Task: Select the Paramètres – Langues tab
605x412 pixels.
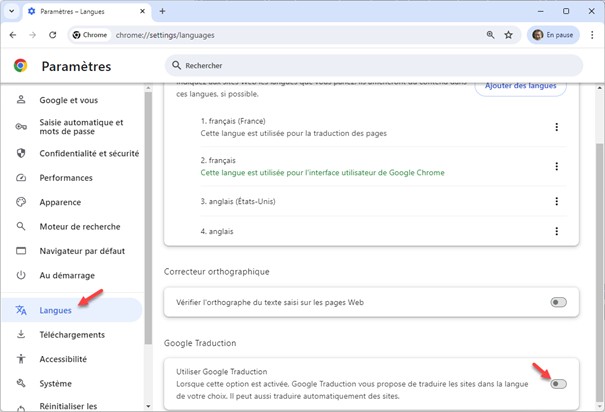Action: tap(85, 11)
